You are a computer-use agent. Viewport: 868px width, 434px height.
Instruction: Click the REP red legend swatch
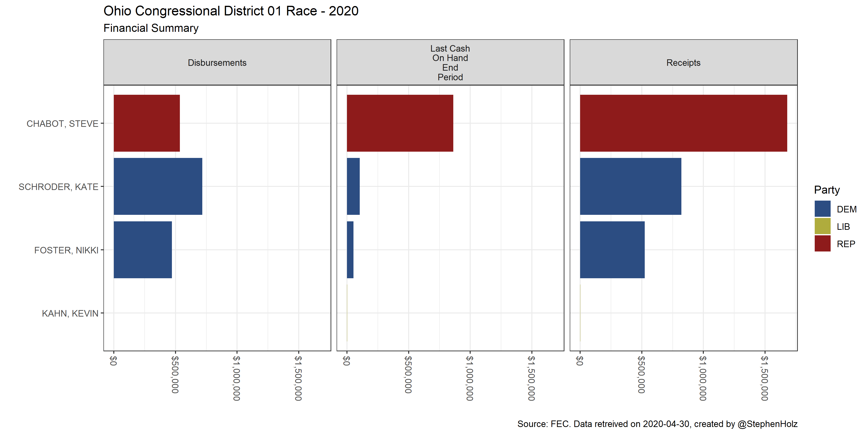click(822, 243)
